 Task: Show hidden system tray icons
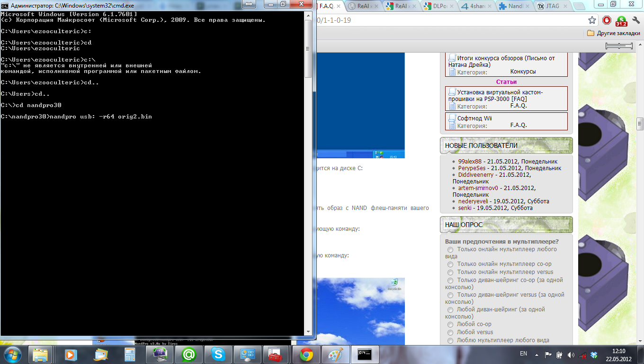click(536, 354)
